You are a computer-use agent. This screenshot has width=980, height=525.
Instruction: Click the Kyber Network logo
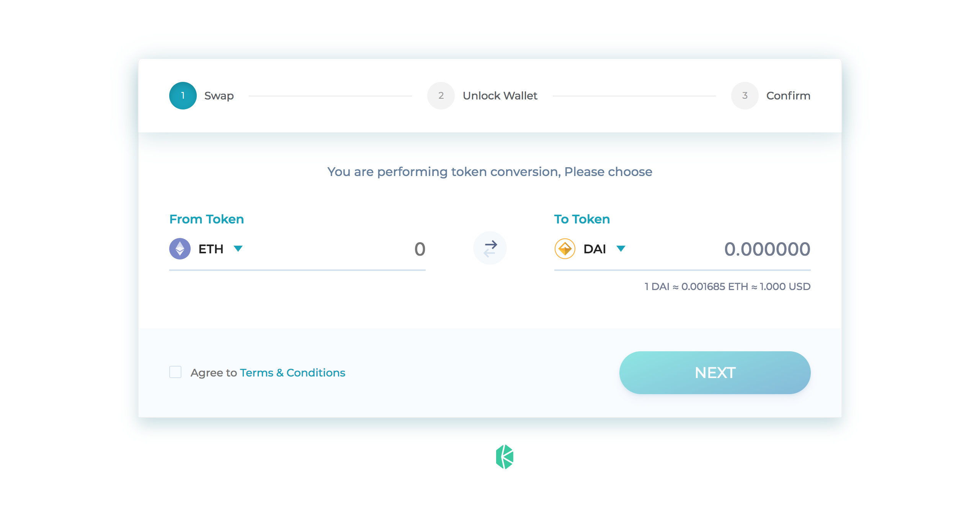(x=505, y=457)
